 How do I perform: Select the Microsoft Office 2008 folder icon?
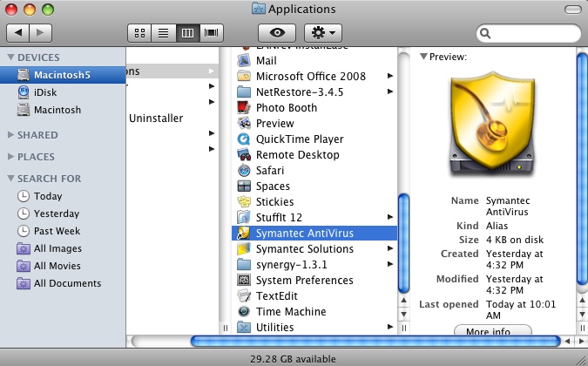pos(244,76)
